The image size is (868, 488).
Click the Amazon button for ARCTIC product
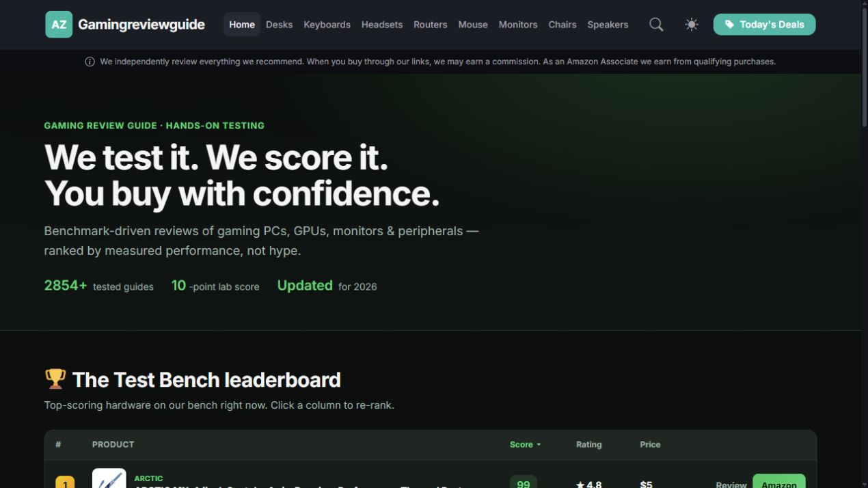pyautogui.click(x=778, y=481)
